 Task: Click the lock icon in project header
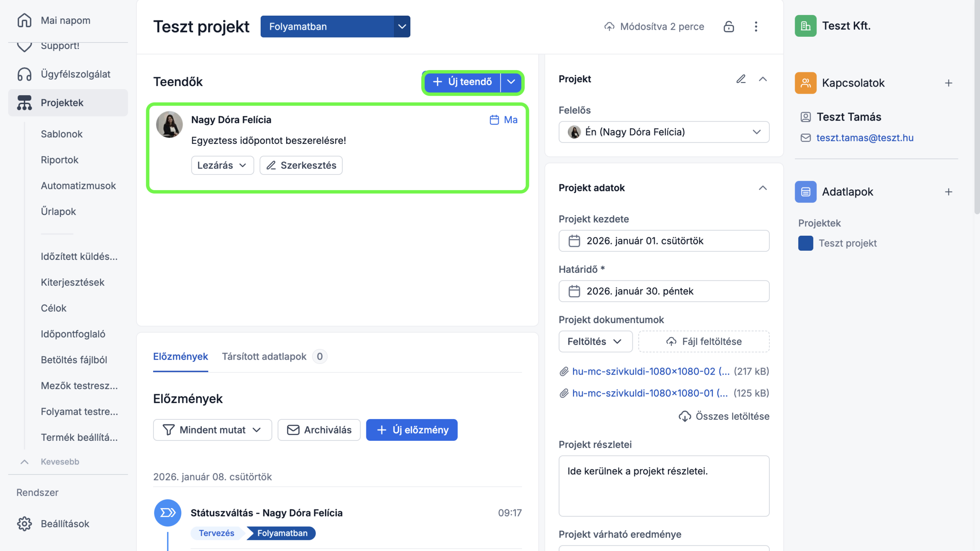tap(728, 26)
